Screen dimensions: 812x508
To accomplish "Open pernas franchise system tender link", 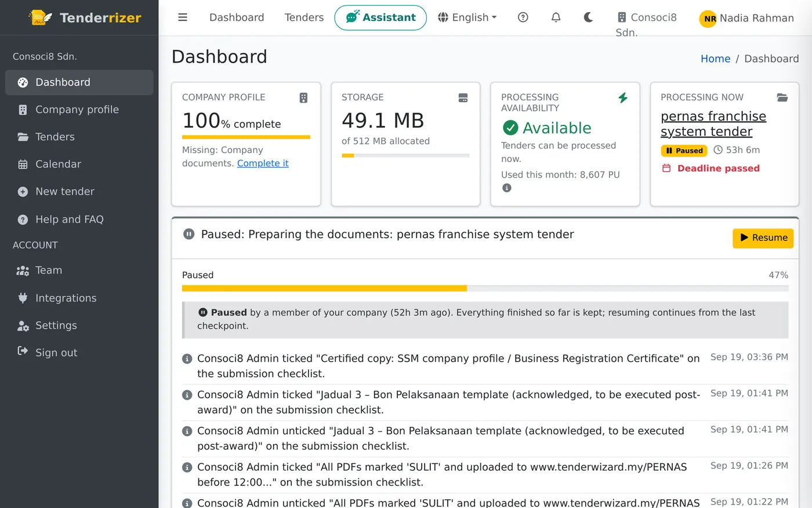I will [713, 124].
